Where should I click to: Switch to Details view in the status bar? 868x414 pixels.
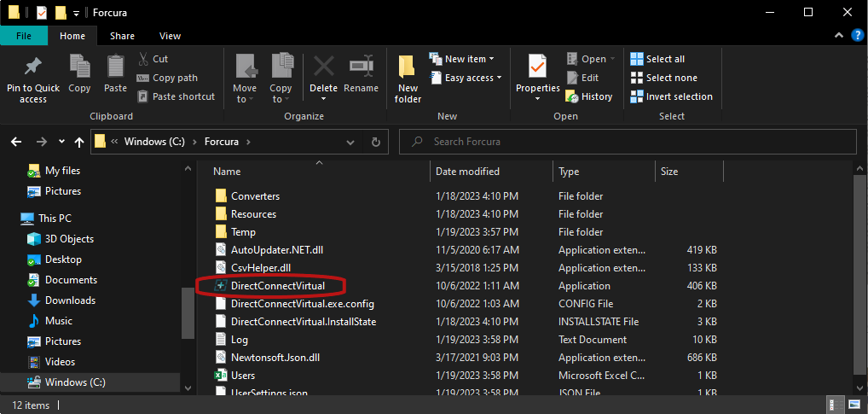tap(835, 404)
